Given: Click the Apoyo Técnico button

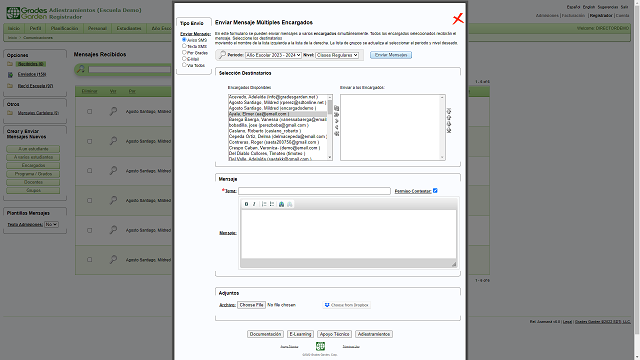Looking at the screenshot, I should [x=334, y=334].
